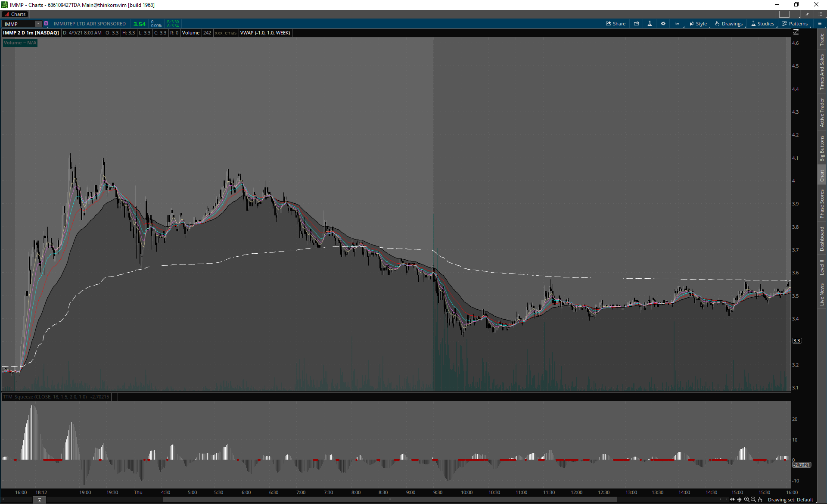Viewport: 827px width, 504px height.
Task: Open chart settings gear icon
Action: point(663,24)
